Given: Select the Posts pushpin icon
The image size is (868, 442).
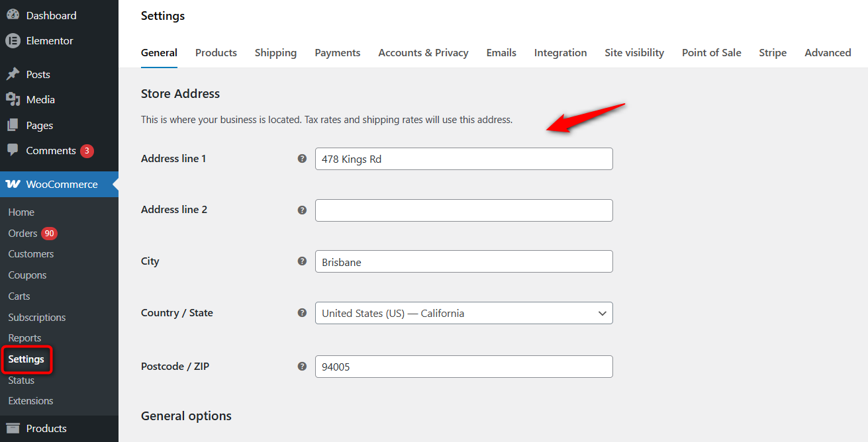Looking at the screenshot, I should 13,73.
